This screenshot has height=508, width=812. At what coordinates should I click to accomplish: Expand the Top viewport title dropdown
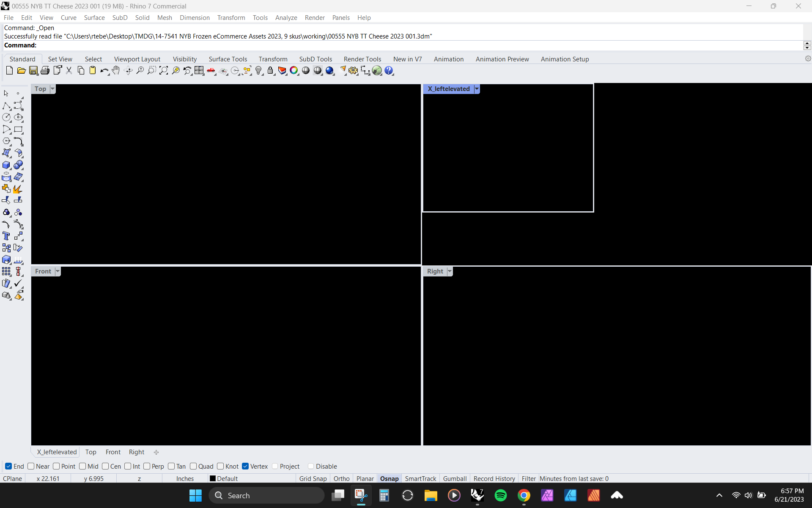tap(52, 89)
